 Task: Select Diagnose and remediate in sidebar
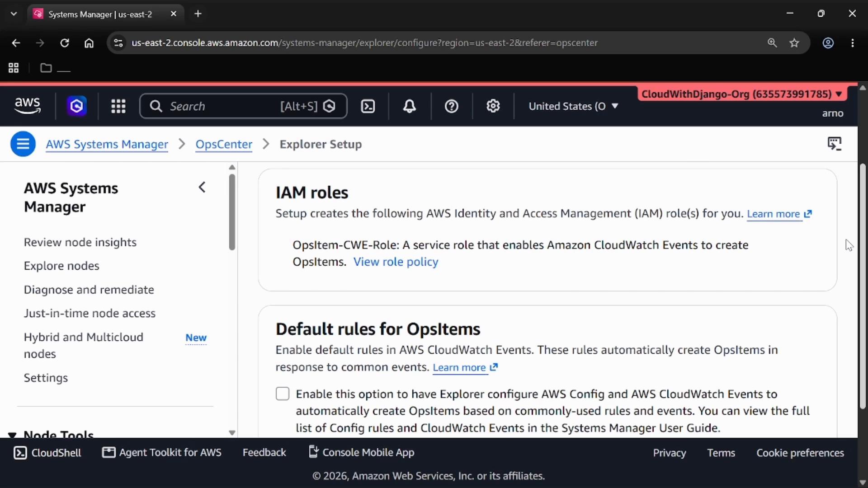pyautogui.click(x=89, y=290)
